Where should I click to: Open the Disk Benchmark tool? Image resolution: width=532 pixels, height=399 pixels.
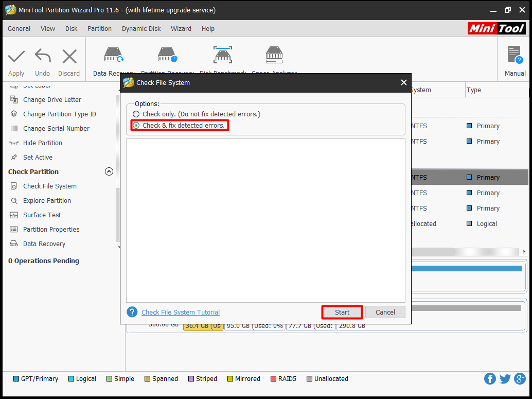(223, 55)
